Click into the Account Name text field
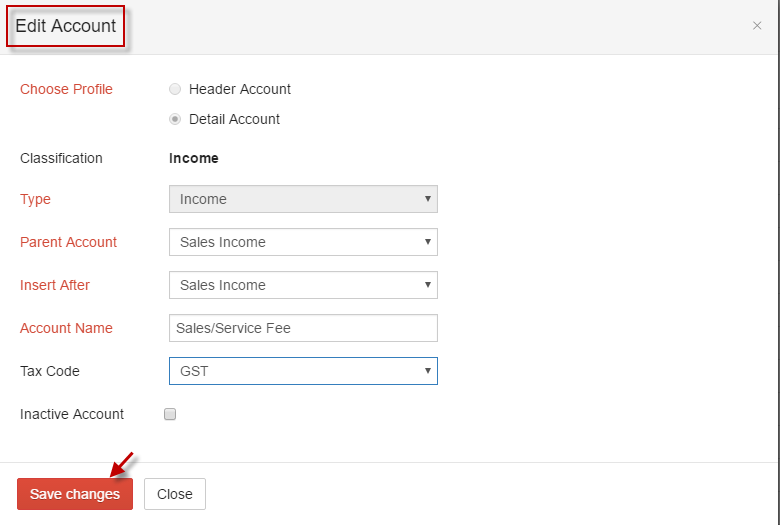Screen dimensions: 780x525 tap(303, 328)
